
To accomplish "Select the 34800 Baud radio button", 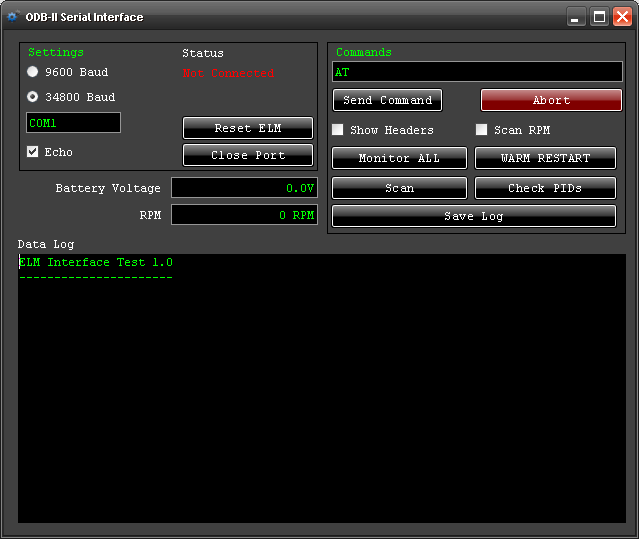I will 33,97.
